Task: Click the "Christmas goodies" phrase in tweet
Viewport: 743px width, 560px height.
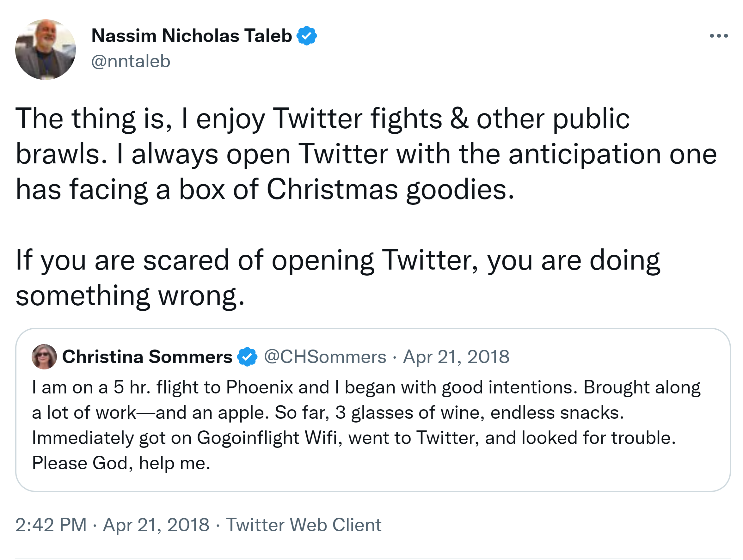Action: pos(390,189)
